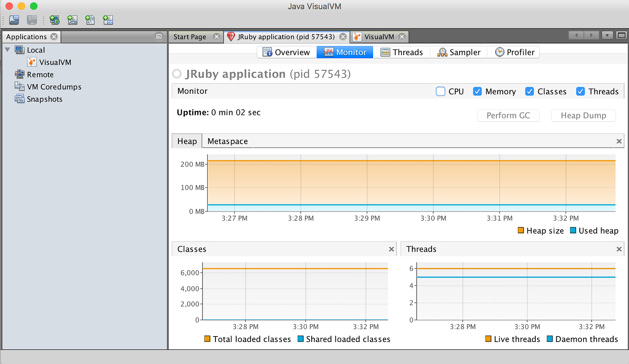Click inside the Threads chart area
This screenshot has height=364, width=629.
click(516, 291)
